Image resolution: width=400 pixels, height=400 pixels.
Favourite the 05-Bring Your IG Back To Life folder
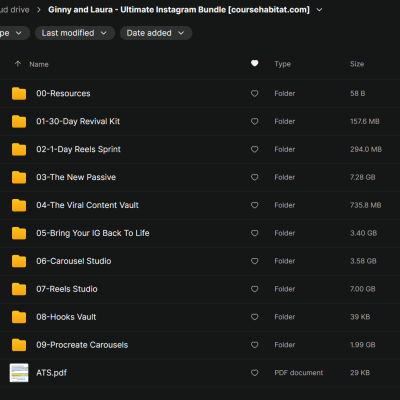point(254,233)
